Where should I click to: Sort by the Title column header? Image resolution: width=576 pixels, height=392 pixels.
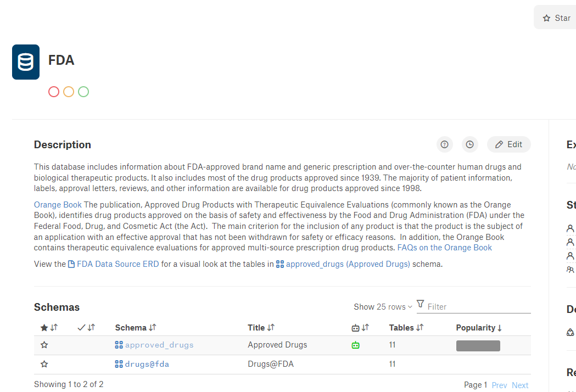pos(261,327)
